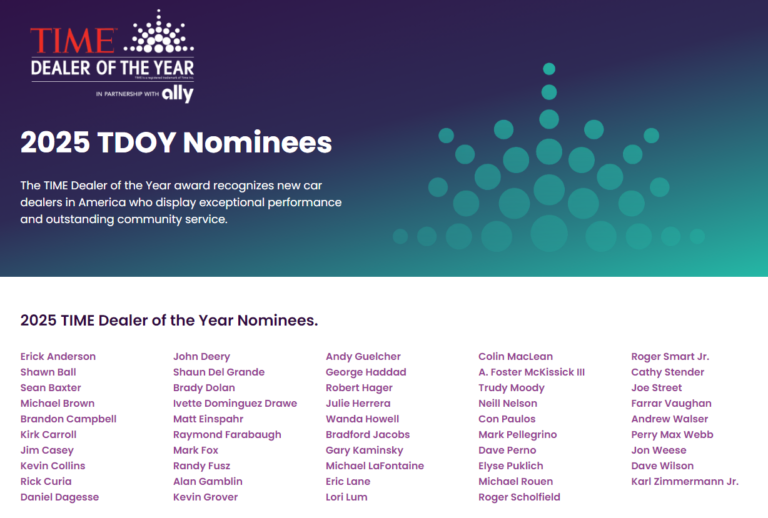The width and height of the screenshot is (768, 518).
Task: View Raymond Farabaugh's profile
Action: pyautogui.click(x=227, y=435)
